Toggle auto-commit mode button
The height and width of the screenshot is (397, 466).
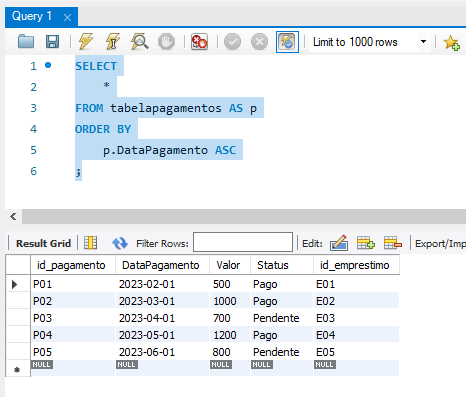click(x=287, y=42)
